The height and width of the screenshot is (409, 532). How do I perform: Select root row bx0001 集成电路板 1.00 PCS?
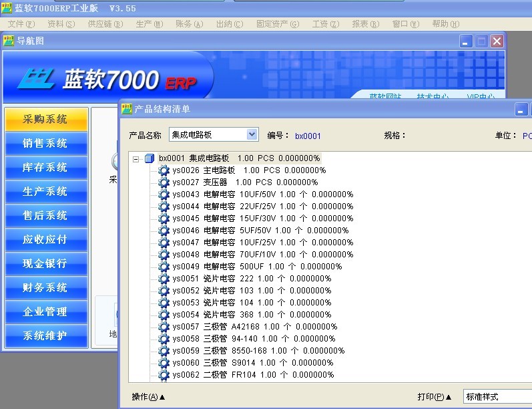pos(239,158)
